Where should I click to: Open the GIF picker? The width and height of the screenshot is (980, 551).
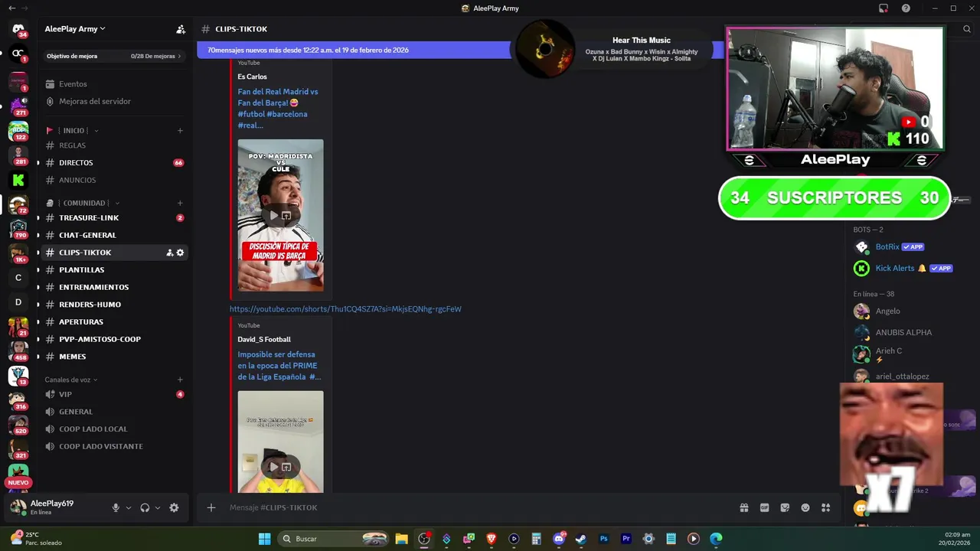click(x=764, y=507)
